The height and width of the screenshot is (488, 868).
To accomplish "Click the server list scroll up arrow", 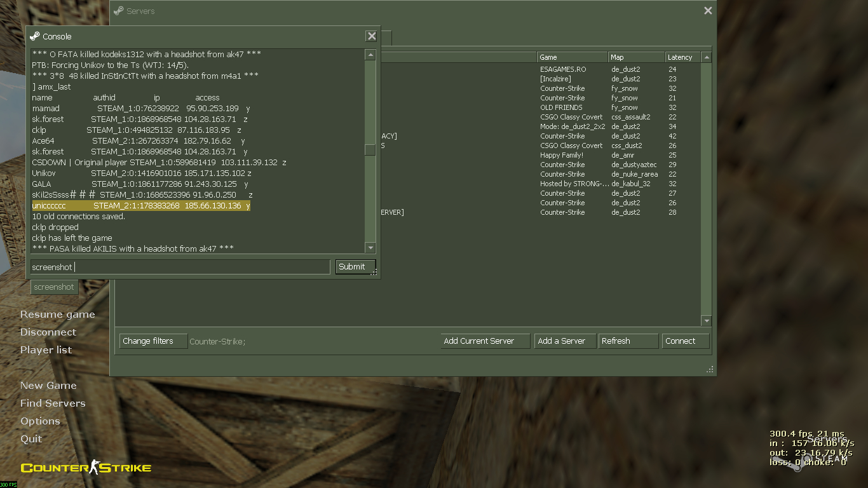I will 706,57.
